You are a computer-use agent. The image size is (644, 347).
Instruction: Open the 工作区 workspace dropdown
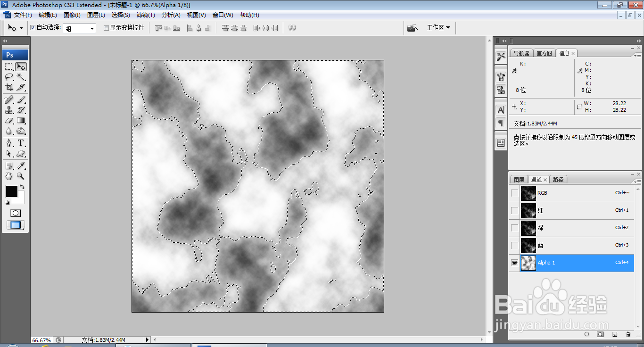(x=438, y=28)
